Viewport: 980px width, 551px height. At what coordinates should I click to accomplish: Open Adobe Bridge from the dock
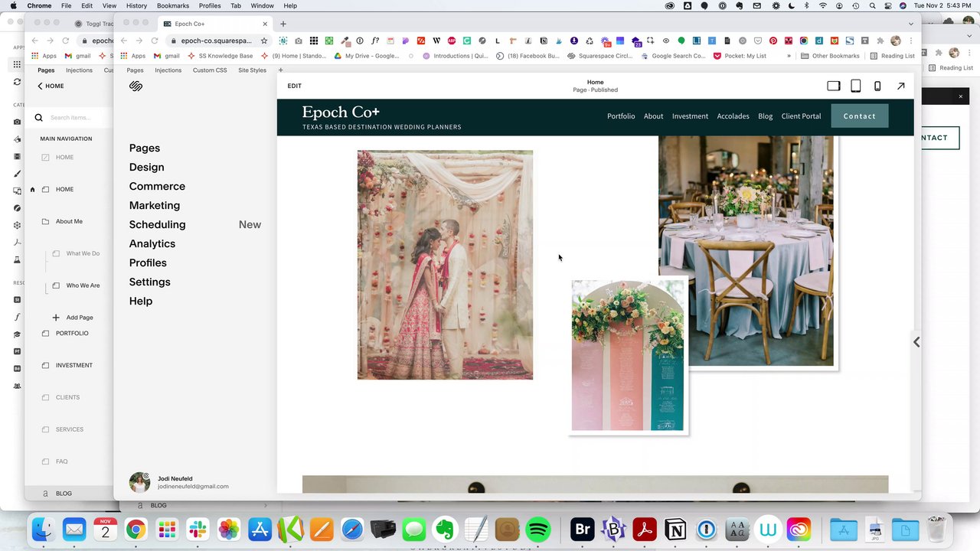(x=583, y=530)
